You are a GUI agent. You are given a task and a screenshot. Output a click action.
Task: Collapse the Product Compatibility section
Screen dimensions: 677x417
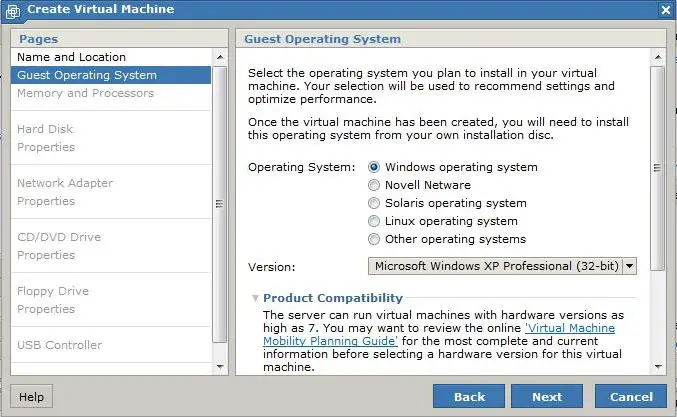[255, 298]
